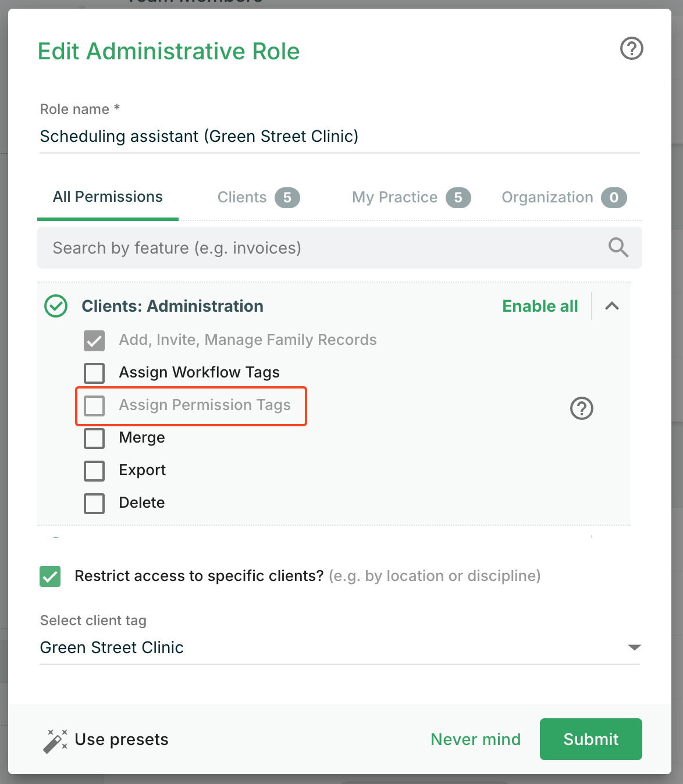This screenshot has height=784, width=683.
Task: Switch to the My Practice tab
Action: coord(411,198)
